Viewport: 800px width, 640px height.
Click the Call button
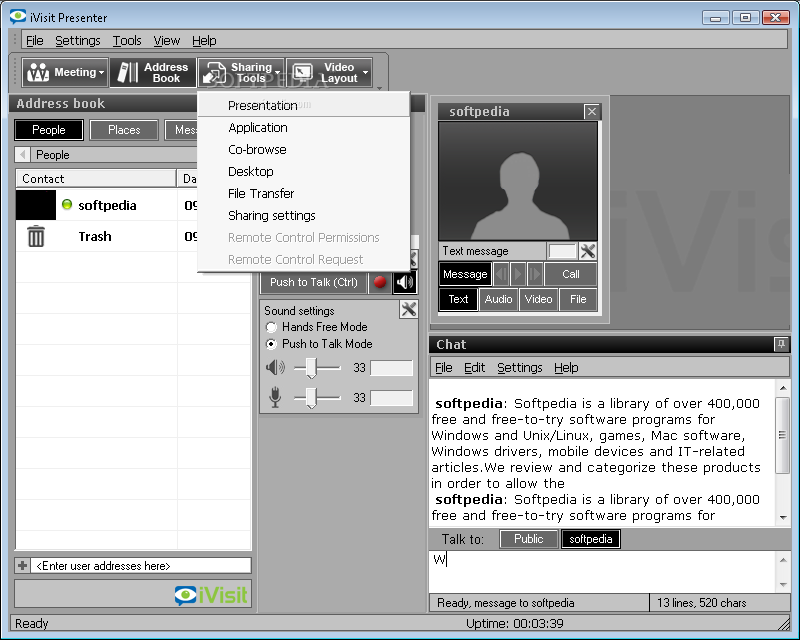[570, 274]
